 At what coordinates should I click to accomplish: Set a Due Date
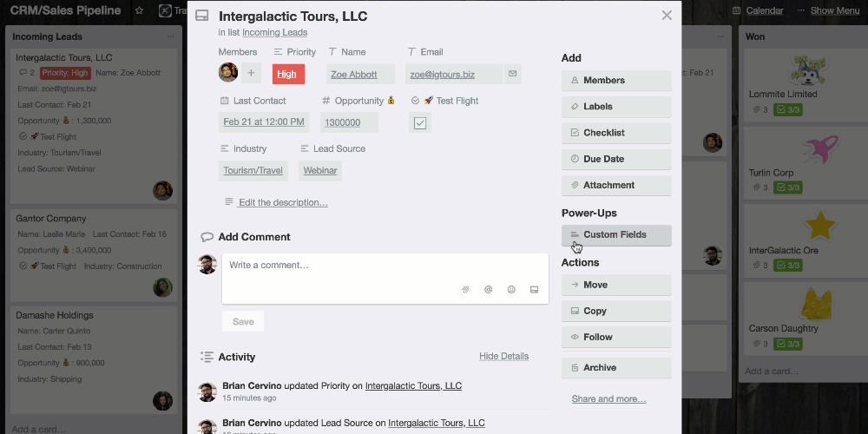pyautogui.click(x=616, y=159)
